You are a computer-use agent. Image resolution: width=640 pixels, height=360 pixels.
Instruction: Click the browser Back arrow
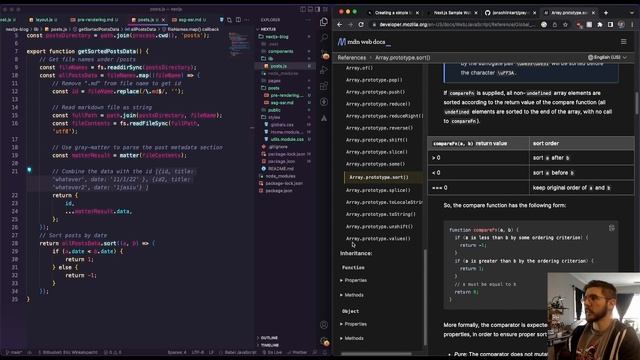(x=340, y=24)
